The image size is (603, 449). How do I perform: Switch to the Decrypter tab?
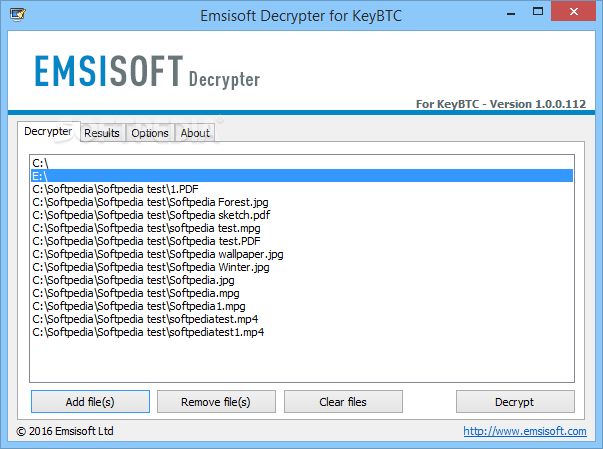pos(48,131)
